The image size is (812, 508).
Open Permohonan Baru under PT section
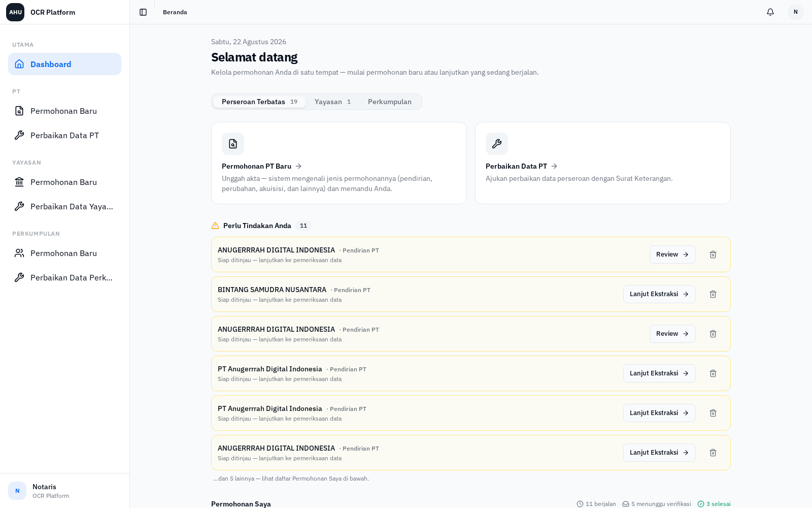[x=64, y=111]
